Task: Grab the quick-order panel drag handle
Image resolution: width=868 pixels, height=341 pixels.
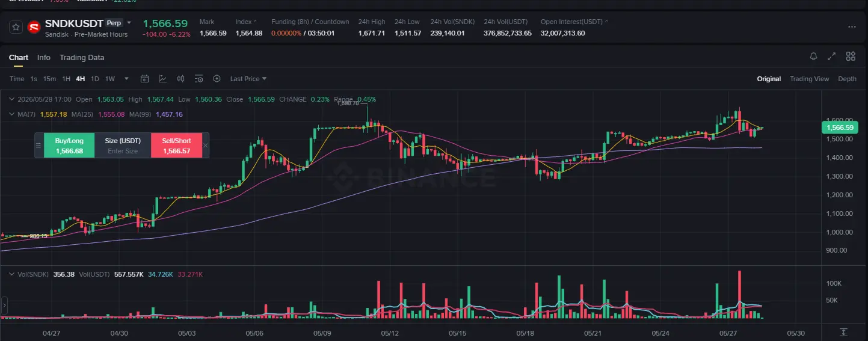Action: (39, 146)
